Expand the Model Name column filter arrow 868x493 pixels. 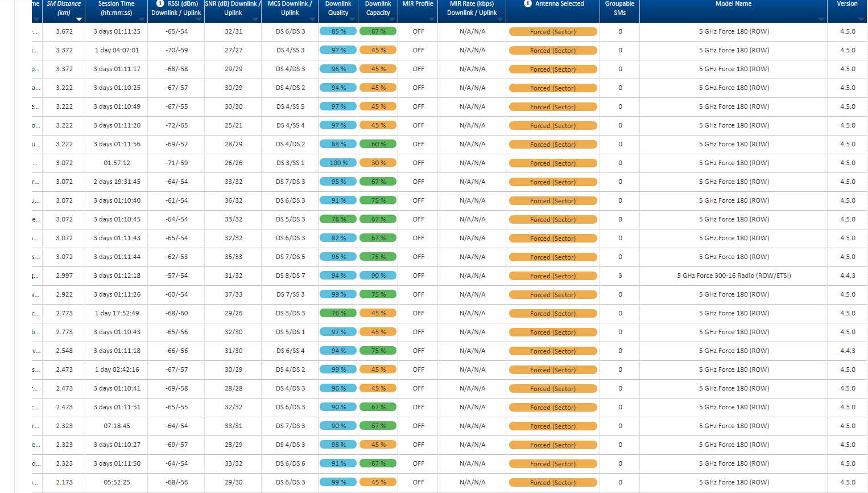pyautogui.click(x=821, y=19)
